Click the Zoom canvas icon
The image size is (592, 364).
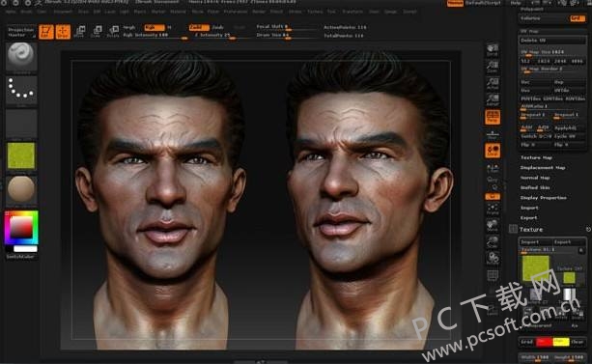point(493,67)
